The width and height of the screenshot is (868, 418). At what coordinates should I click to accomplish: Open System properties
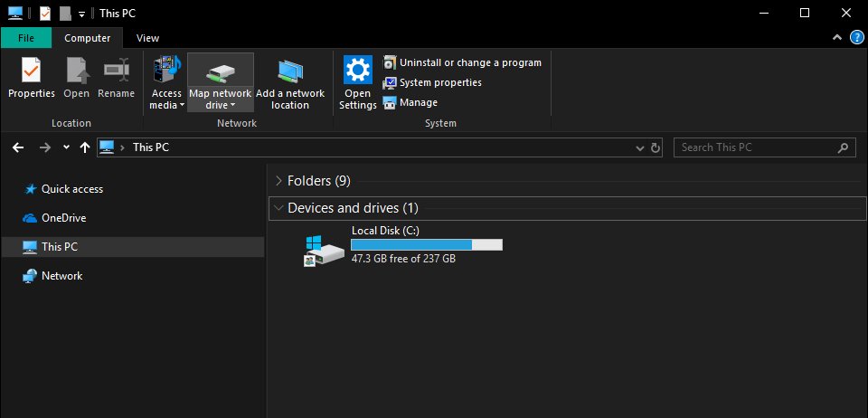(x=432, y=82)
